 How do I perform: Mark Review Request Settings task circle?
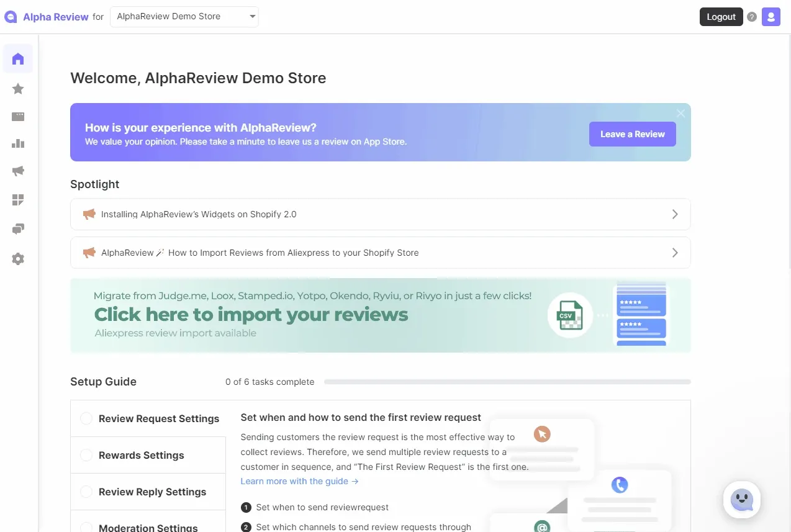86,418
